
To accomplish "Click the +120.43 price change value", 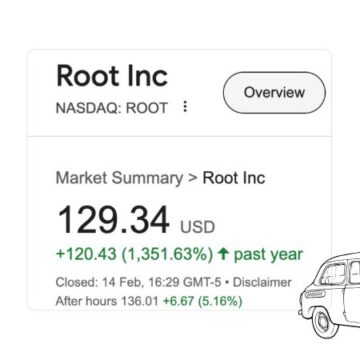I will coord(86,255).
